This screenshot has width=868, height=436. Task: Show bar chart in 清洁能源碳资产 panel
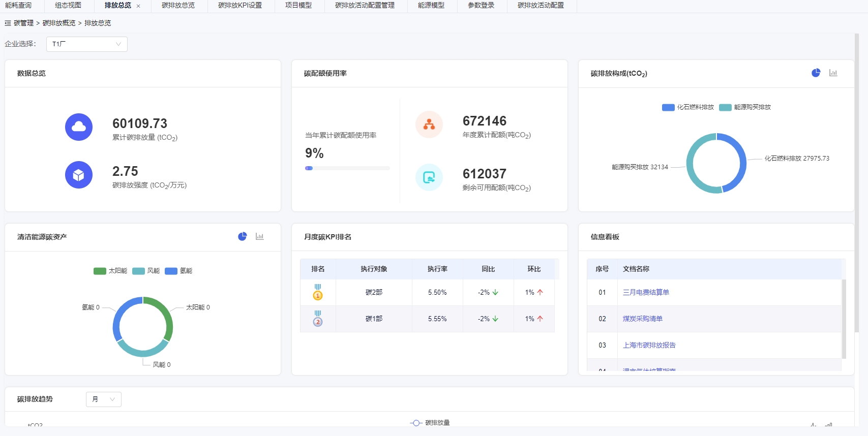point(260,236)
